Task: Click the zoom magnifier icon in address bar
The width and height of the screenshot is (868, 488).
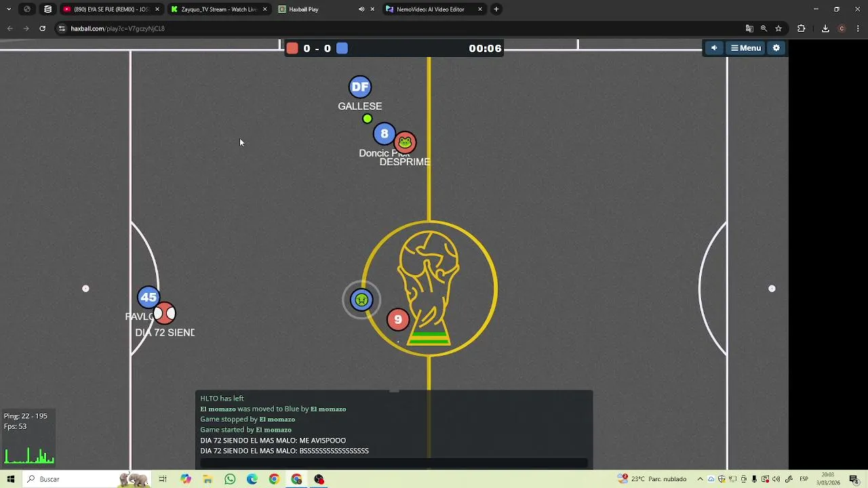Action: (x=764, y=28)
